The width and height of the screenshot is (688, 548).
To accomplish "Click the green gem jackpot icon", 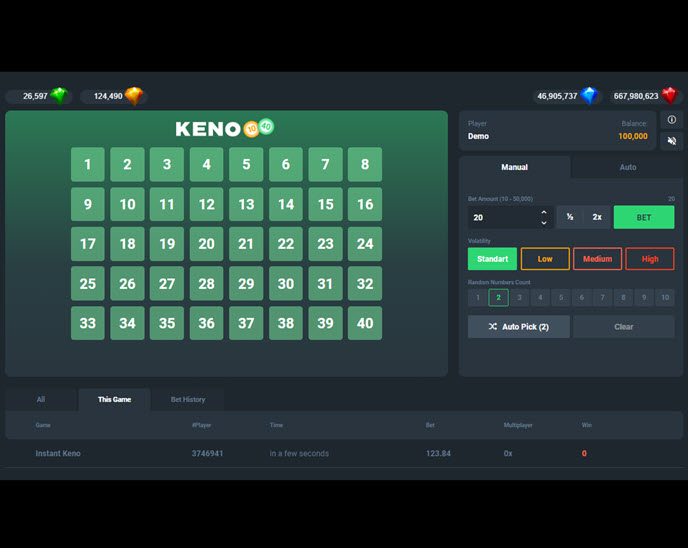I will pyautogui.click(x=60, y=96).
